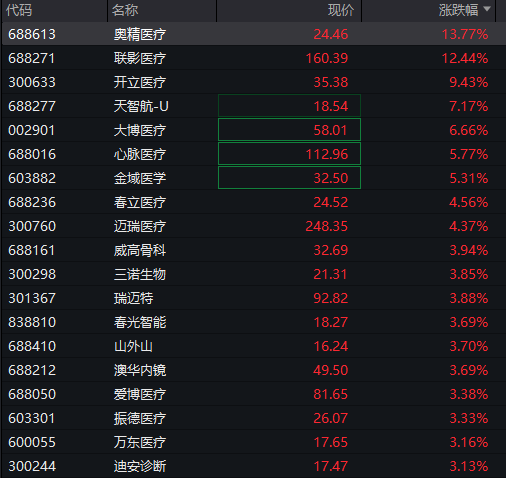506x478 pixels.
Task: Click 心脉医疗 price 112.96
Action: coord(327,154)
